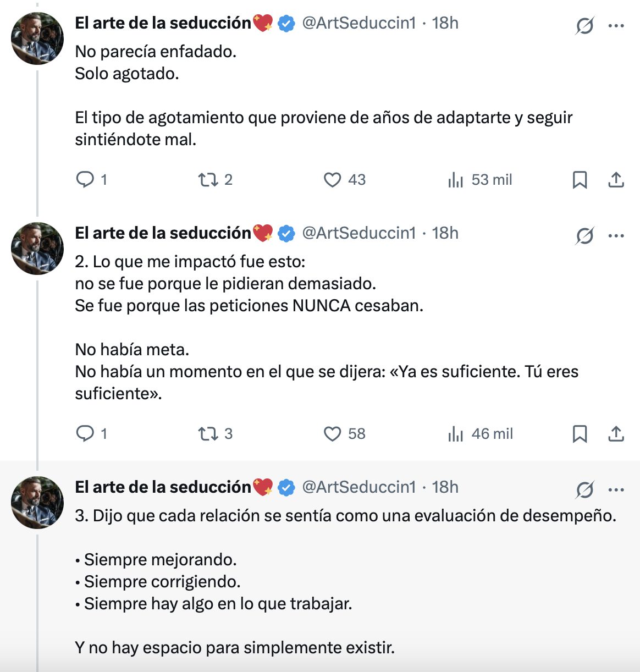This screenshot has height=672, width=640.
Task: Retweet the 'No parecía enfadado' tweet
Action: 208,180
